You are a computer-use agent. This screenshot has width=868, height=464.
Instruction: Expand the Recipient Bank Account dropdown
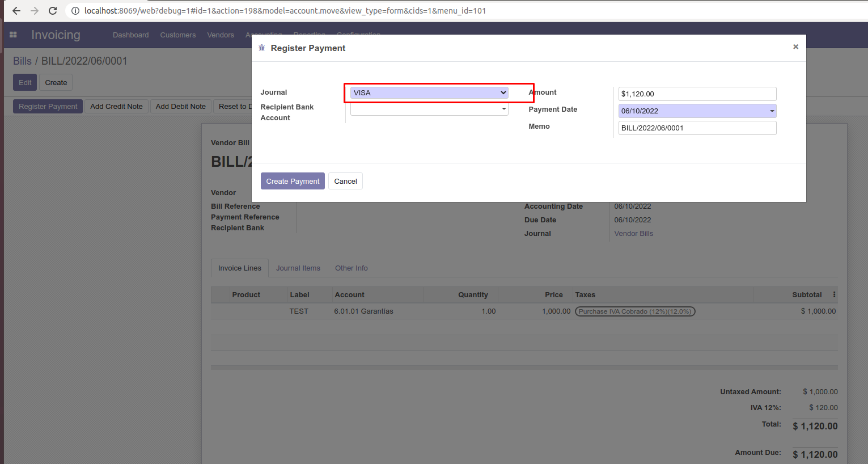503,108
